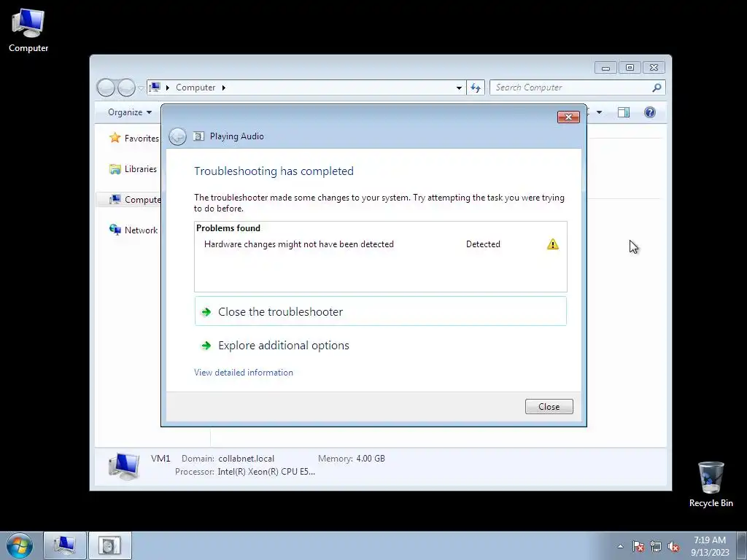Click the search magnifier icon
The height and width of the screenshot is (560, 747).
pos(657,87)
